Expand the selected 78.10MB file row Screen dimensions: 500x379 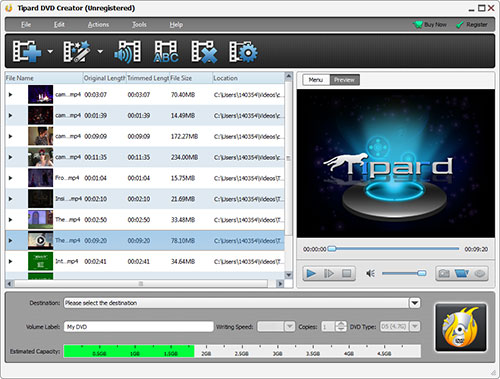click(11, 240)
